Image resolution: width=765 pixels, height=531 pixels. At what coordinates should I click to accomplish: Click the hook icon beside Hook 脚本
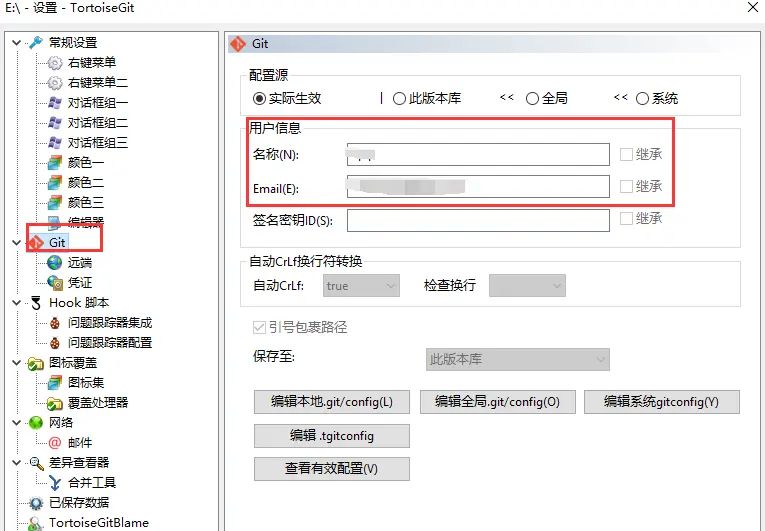tap(36, 303)
